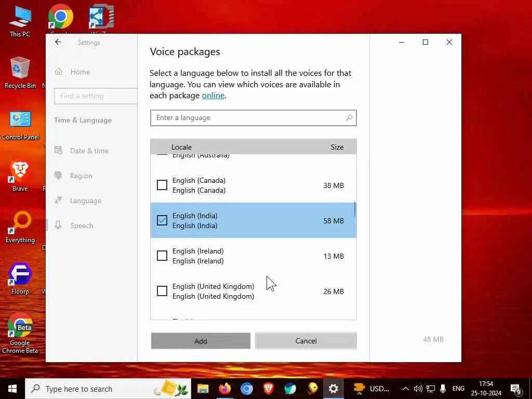Open Speech settings page
The height and width of the screenshot is (399, 532).
[x=82, y=225]
